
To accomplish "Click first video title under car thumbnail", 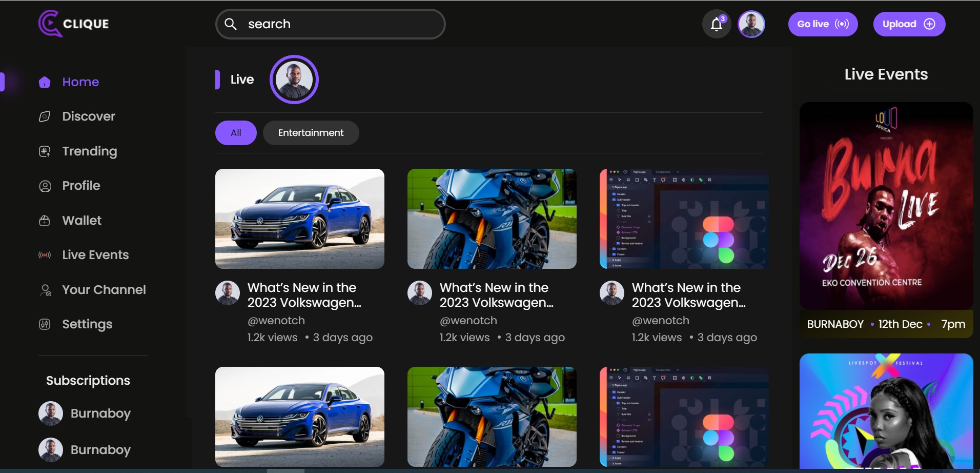I will click(x=304, y=295).
